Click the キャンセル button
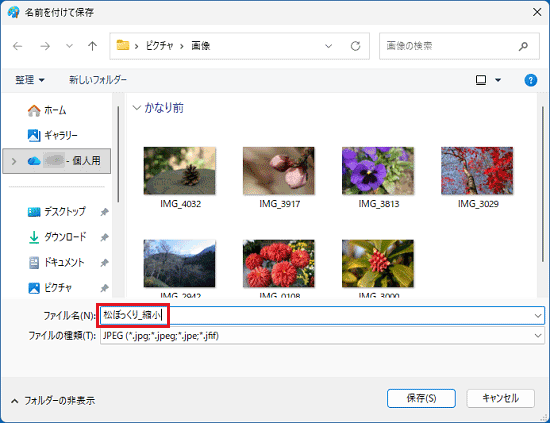Screen dimensions: 550x423 point(501,398)
